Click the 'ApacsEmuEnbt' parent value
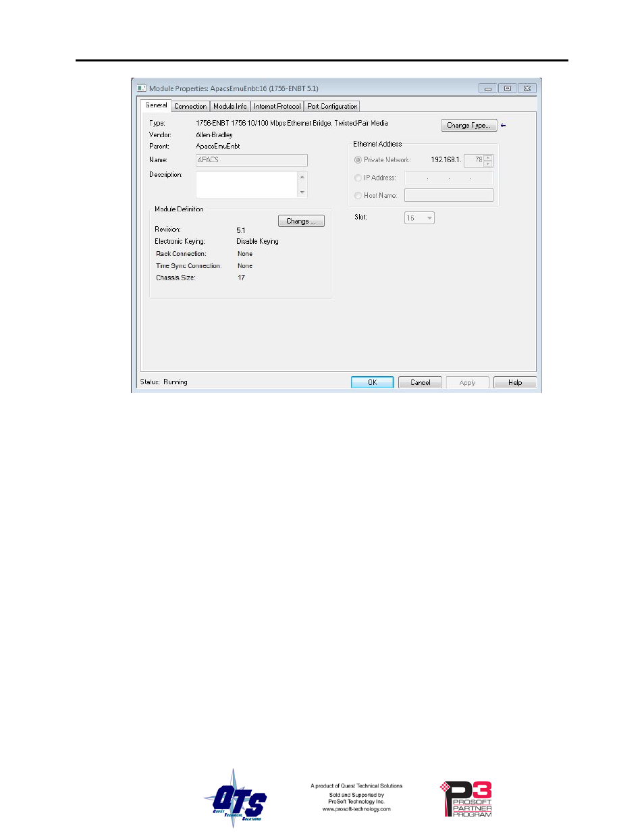Image resolution: width=644 pixels, height=834 pixels. pyautogui.click(x=218, y=147)
